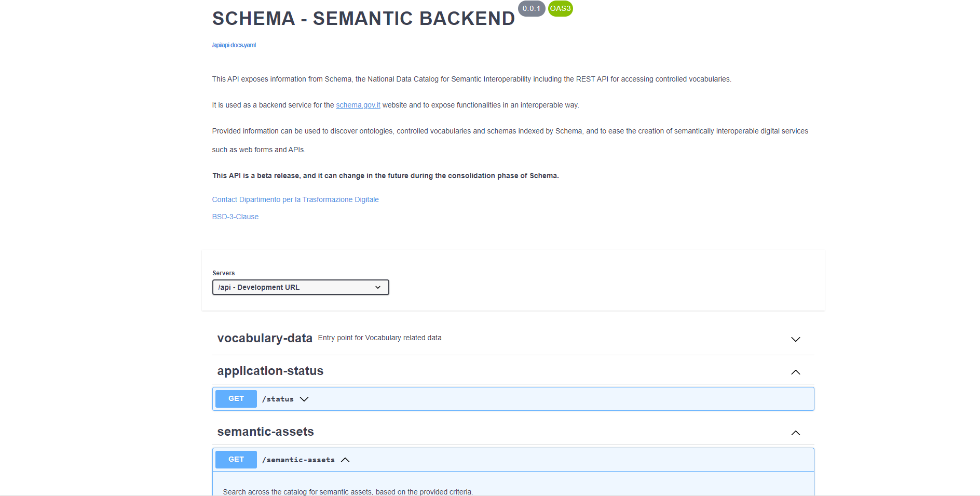Open the schema.gov.it link
Viewport: 980px width, 496px height.
(x=358, y=105)
